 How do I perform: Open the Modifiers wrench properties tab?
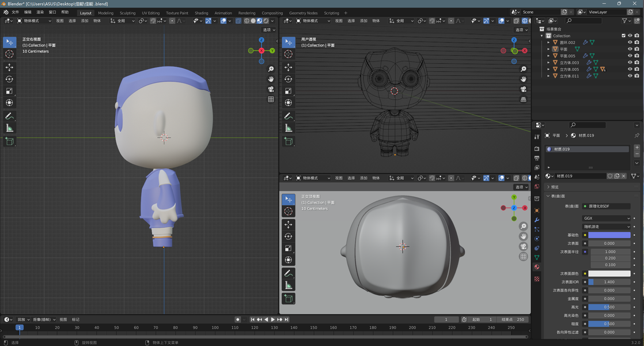pyautogui.click(x=537, y=220)
